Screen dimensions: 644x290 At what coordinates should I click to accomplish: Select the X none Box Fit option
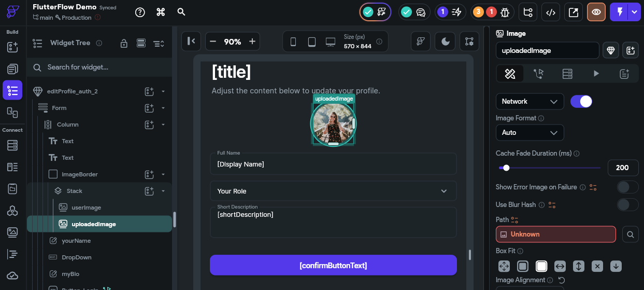click(x=597, y=266)
